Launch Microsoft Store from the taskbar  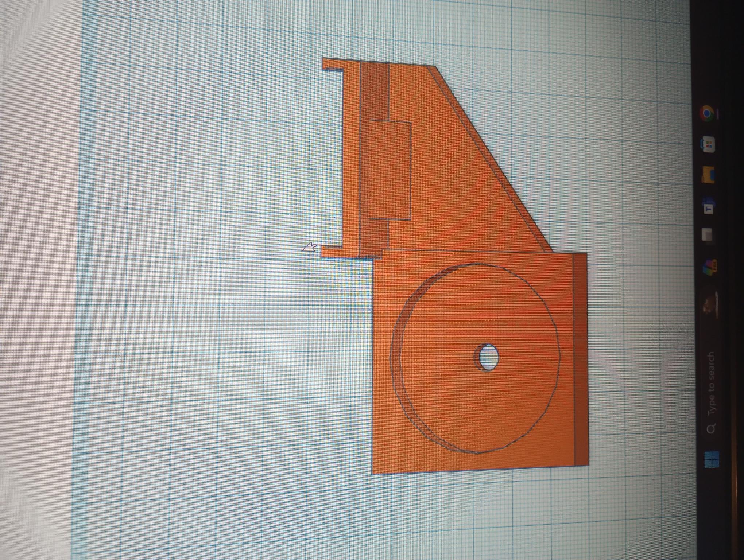[x=708, y=145]
